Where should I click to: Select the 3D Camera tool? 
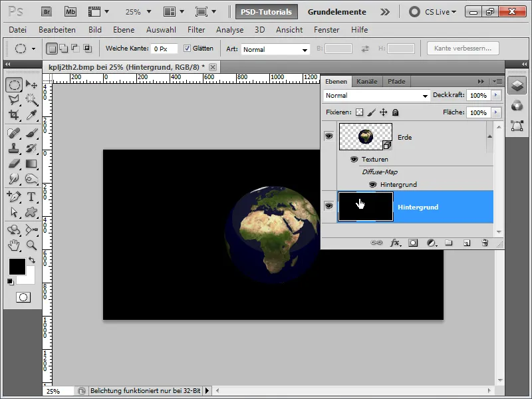pyautogui.click(x=31, y=229)
